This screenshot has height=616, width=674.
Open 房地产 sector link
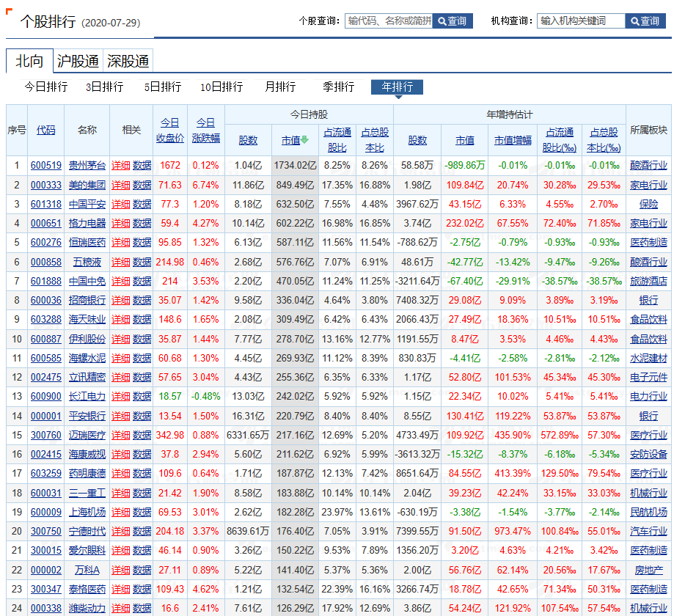tap(648, 570)
